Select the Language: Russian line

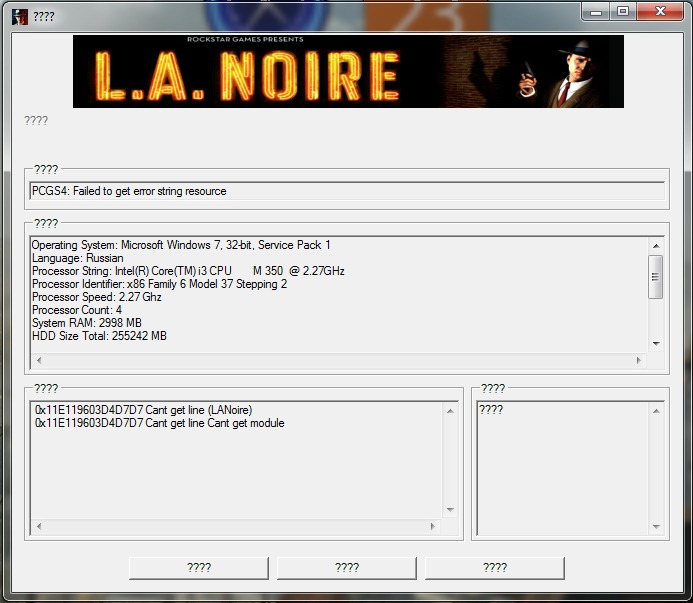[x=77, y=258]
